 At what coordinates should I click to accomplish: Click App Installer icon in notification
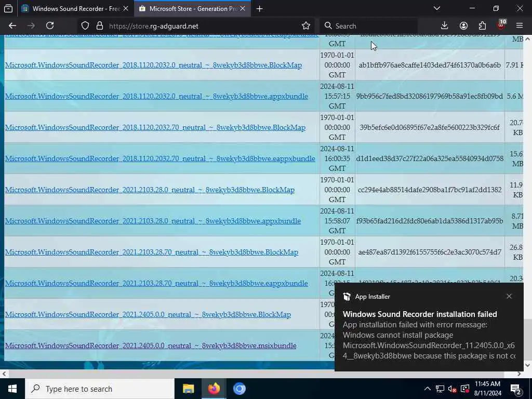pyautogui.click(x=347, y=297)
